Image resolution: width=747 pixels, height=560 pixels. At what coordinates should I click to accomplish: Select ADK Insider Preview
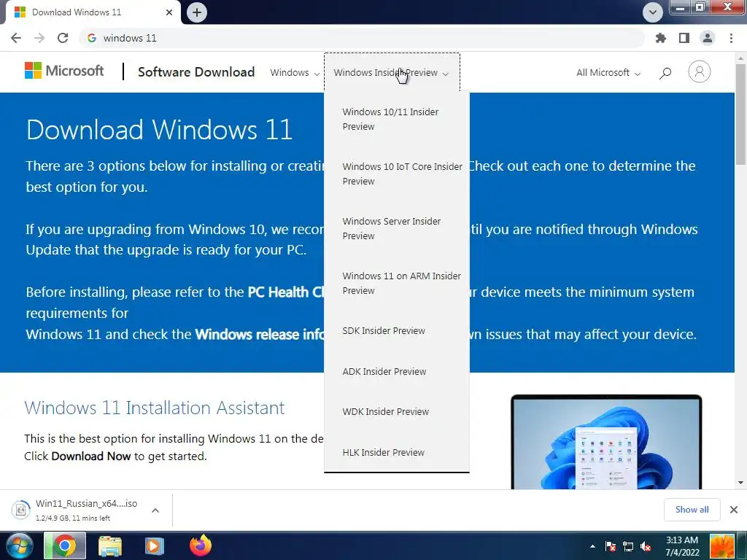click(384, 371)
